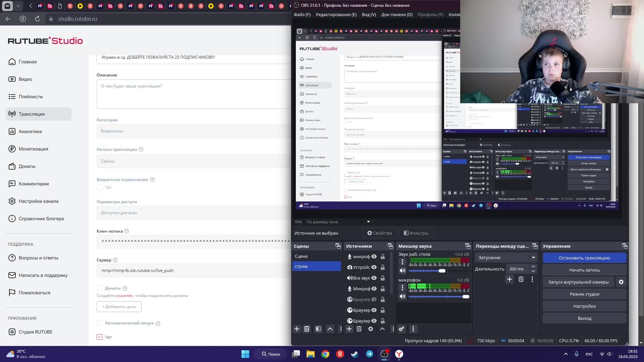Hide the Устройс source via eye icon

[374, 267]
